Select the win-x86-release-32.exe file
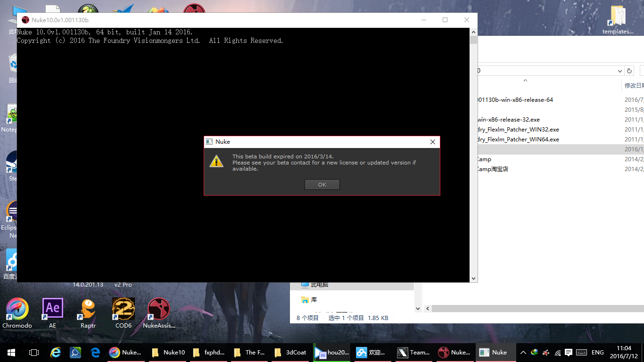This screenshot has height=362, width=644. [509, 120]
